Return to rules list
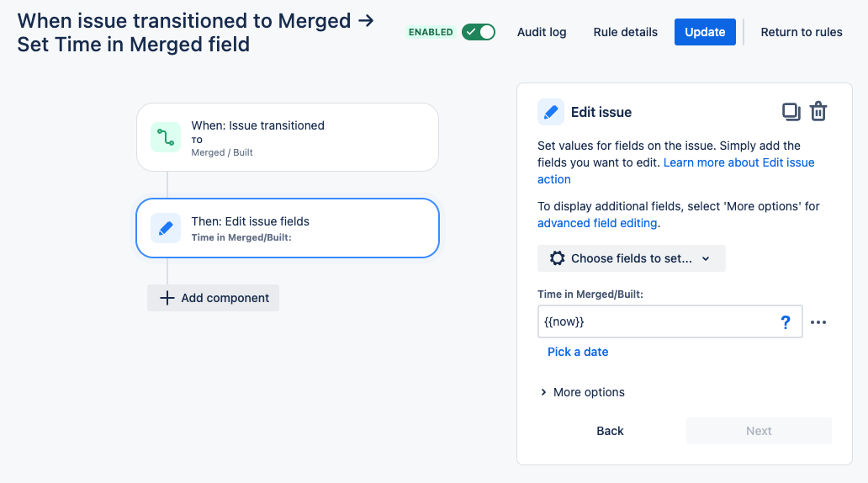This screenshot has width=868, height=483. 801,32
